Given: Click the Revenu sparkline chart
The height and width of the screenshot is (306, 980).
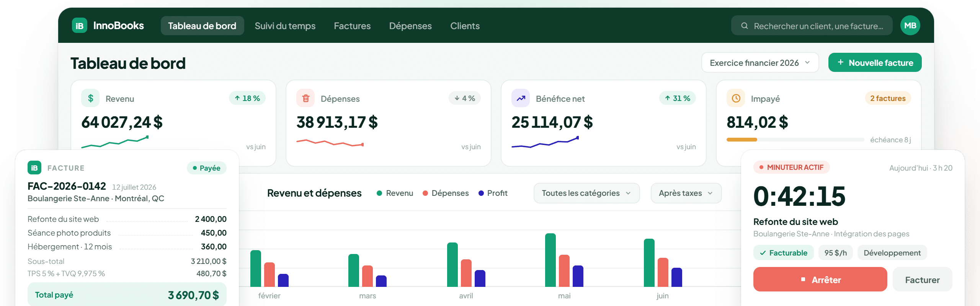Looking at the screenshot, I should [x=115, y=142].
